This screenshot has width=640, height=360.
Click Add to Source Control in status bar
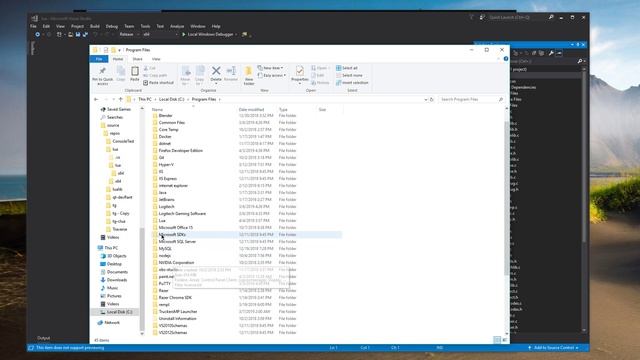pyautogui.click(x=554, y=348)
